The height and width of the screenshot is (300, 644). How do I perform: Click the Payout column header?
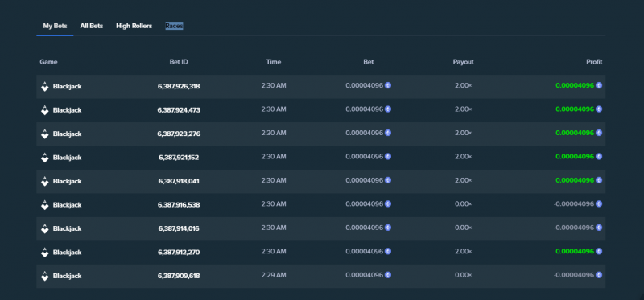(x=464, y=62)
